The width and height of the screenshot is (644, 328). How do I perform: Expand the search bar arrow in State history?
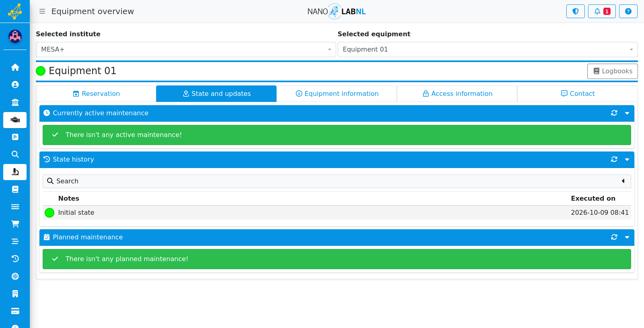pyautogui.click(x=623, y=181)
